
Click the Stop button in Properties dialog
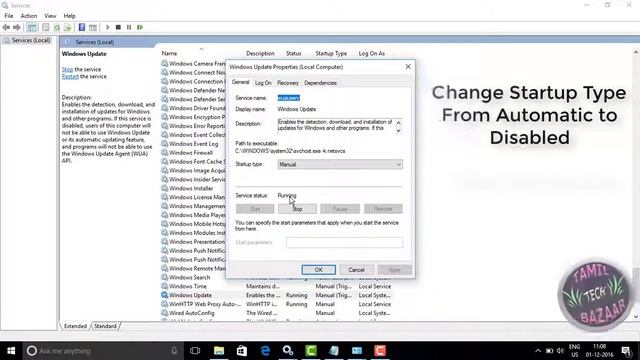click(297, 209)
